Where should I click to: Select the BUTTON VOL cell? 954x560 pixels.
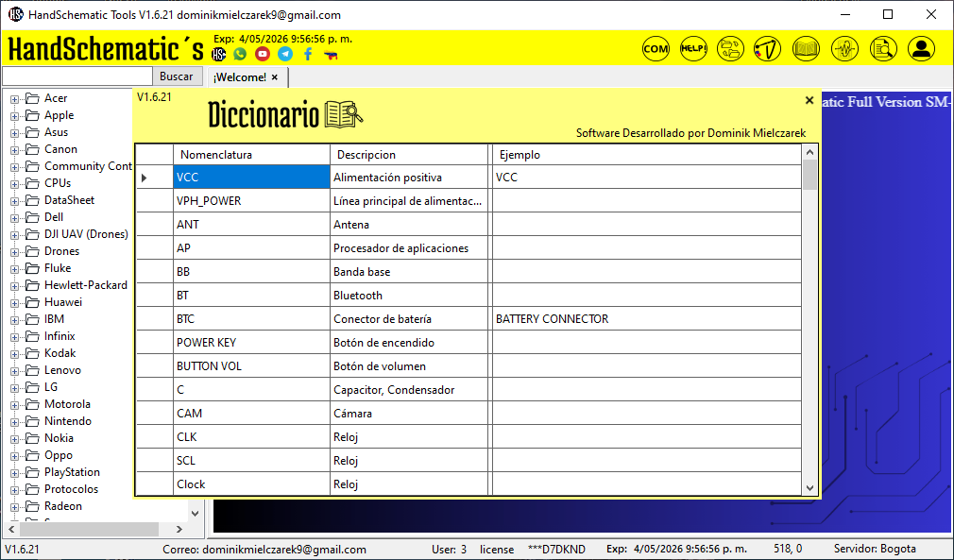[251, 366]
